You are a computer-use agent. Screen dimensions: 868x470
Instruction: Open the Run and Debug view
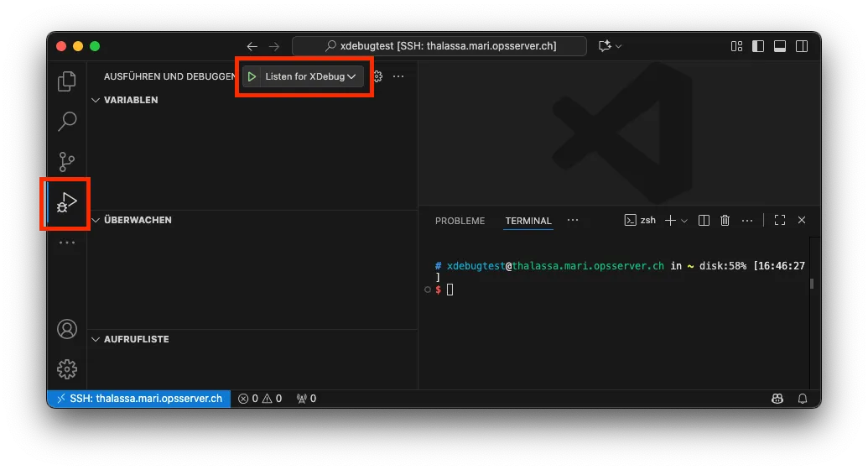point(67,202)
